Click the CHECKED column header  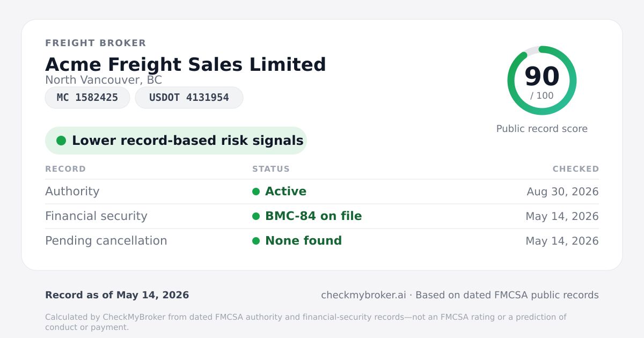click(x=576, y=169)
